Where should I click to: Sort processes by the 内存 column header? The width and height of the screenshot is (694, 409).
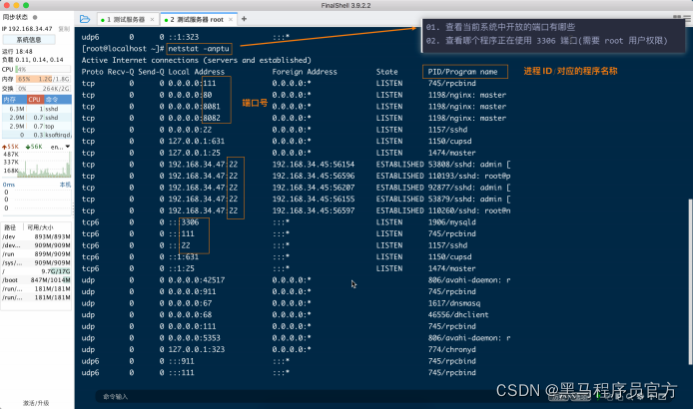(x=14, y=100)
